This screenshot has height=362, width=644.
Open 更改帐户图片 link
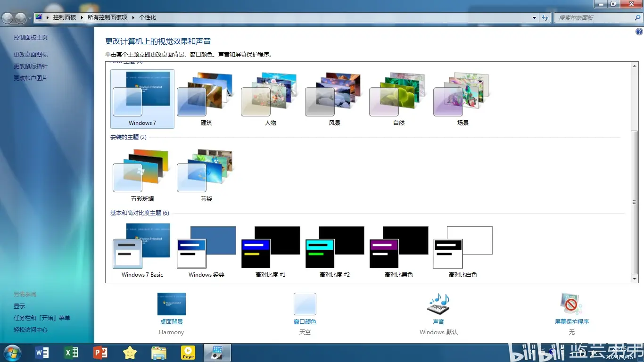(x=31, y=78)
